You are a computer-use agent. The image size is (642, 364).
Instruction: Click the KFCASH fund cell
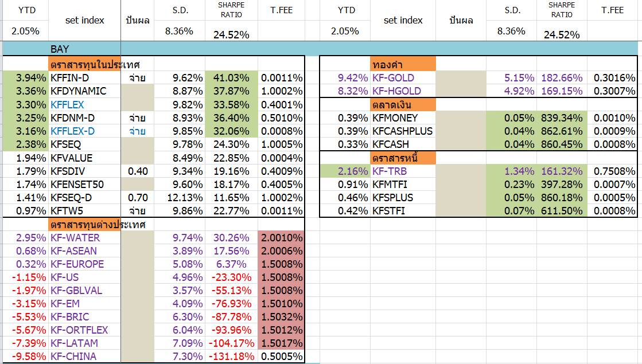(403, 144)
